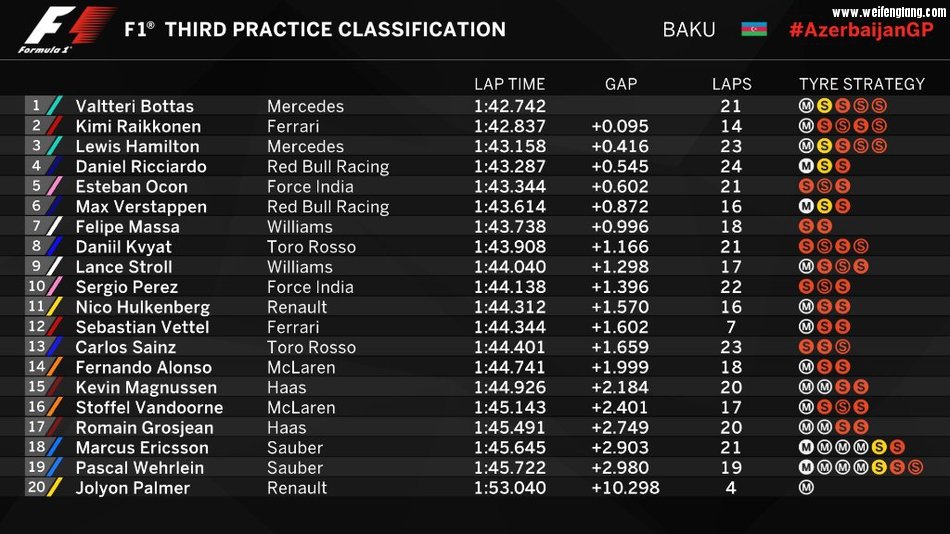Choose the LAPS column header
The image size is (950, 534).
pyautogui.click(x=731, y=84)
